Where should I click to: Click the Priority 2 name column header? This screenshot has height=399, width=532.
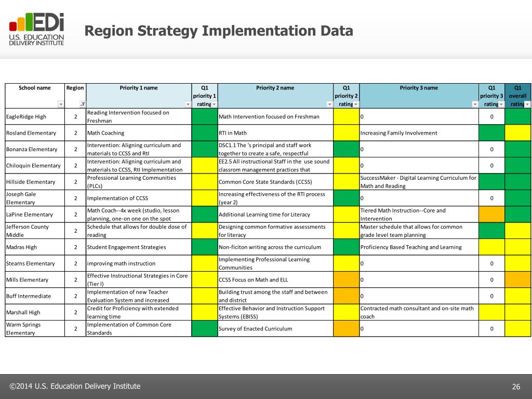pos(275,96)
